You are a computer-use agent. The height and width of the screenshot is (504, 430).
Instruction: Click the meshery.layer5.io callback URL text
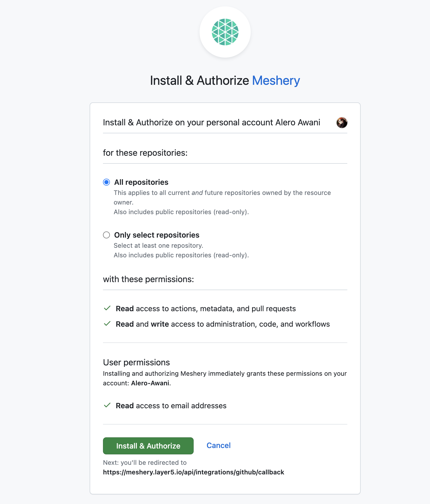pos(193,472)
